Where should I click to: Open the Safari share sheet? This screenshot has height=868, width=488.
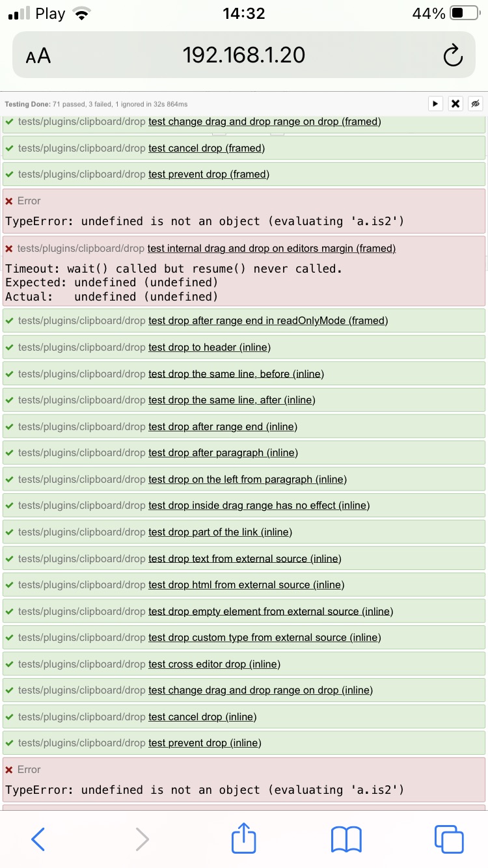tap(243, 839)
